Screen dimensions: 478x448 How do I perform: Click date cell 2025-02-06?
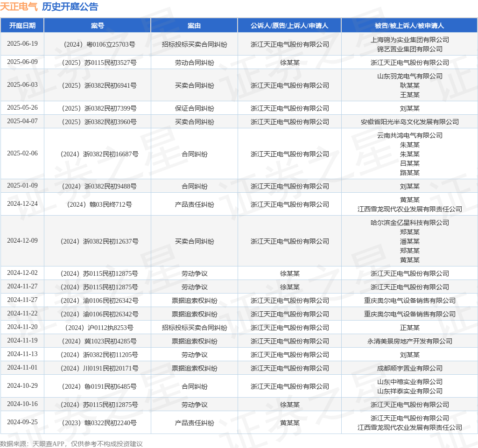[x=22, y=153]
